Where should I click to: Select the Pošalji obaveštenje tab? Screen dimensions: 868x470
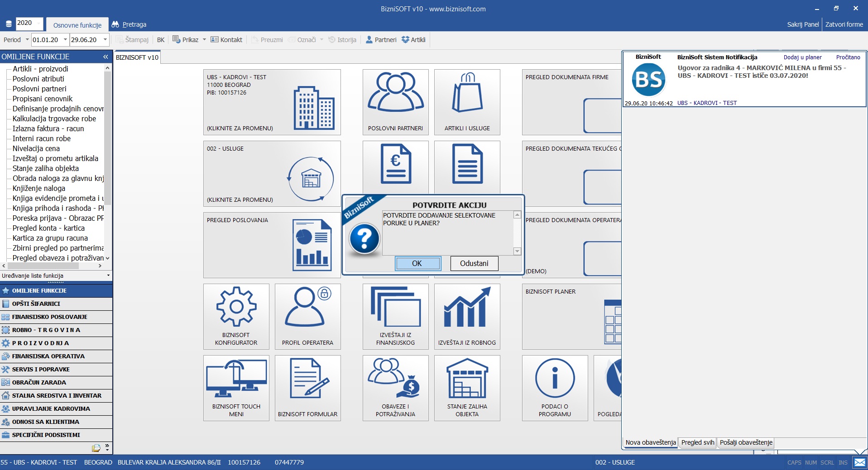click(x=746, y=442)
